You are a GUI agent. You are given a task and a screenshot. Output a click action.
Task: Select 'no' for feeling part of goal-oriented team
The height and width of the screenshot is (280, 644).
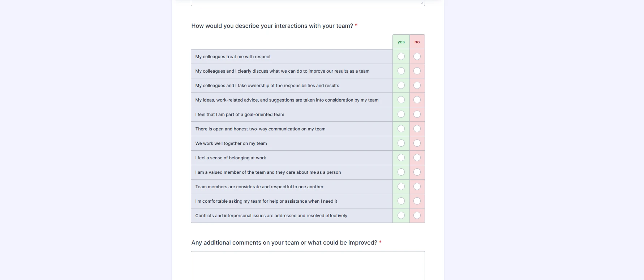417,114
